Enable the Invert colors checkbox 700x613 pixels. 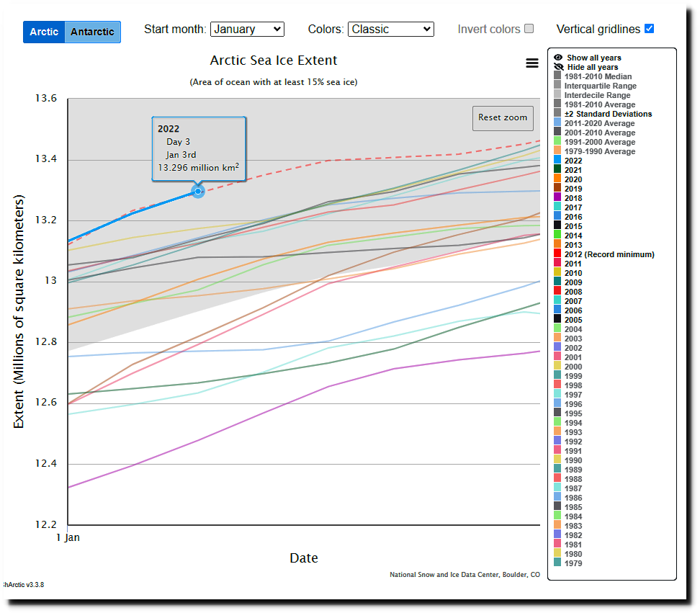[529, 29]
